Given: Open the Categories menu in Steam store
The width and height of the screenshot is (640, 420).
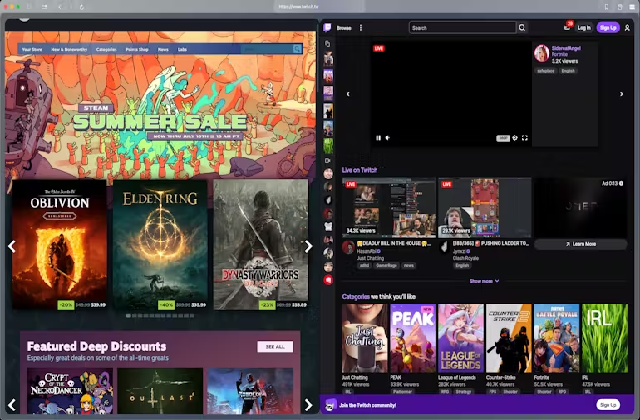Looking at the screenshot, I should click(x=106, y=49).
